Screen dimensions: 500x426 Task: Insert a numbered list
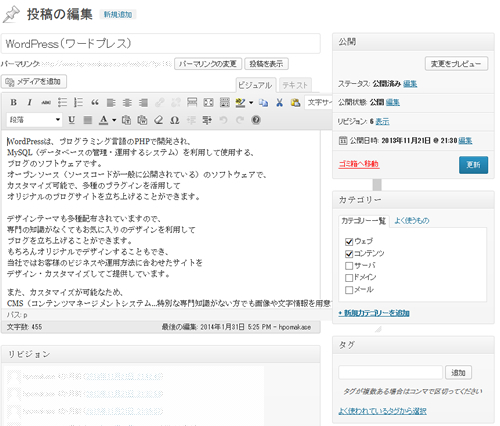pyautogui.click(x=78, y=102)
